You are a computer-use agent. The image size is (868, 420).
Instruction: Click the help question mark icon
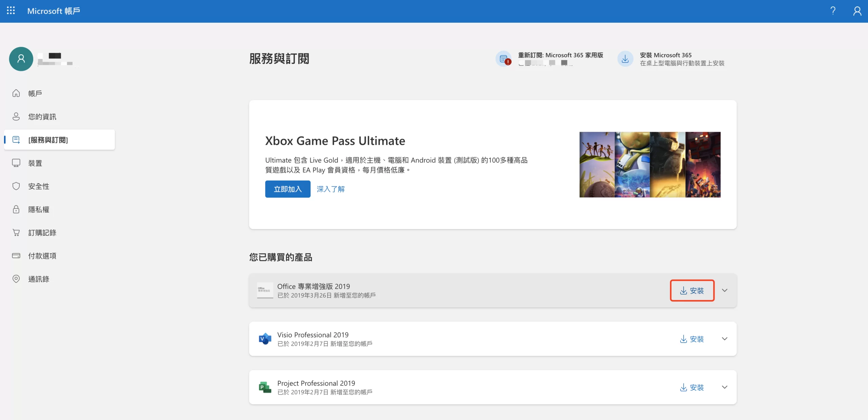coord(833,11)
